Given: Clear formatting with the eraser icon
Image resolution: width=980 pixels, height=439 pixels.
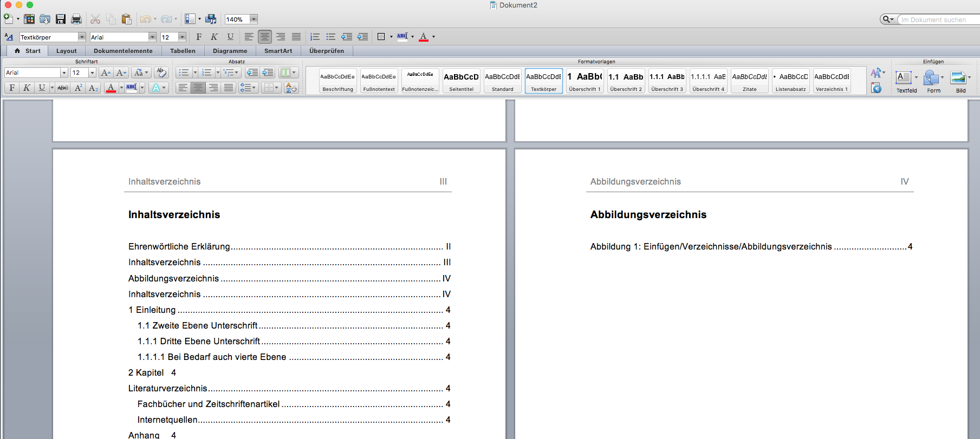Looking at the screenshot, I should tap(161, 73).
